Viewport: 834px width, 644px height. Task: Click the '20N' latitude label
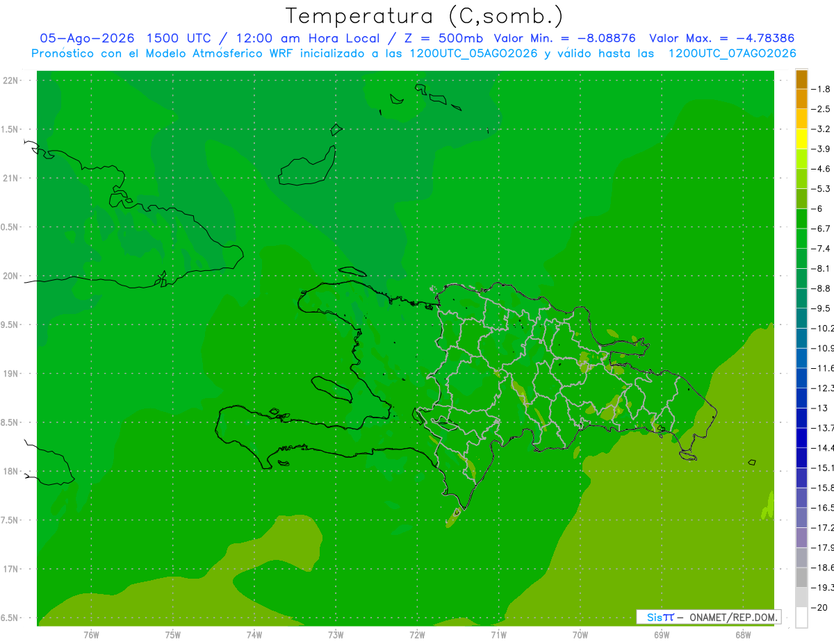coord(11,276)
